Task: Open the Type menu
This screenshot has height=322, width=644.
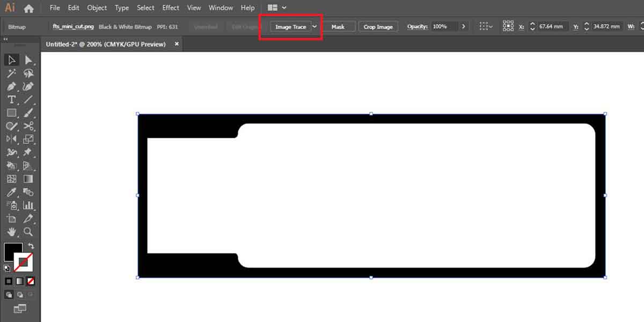Action: coord(122,8)
